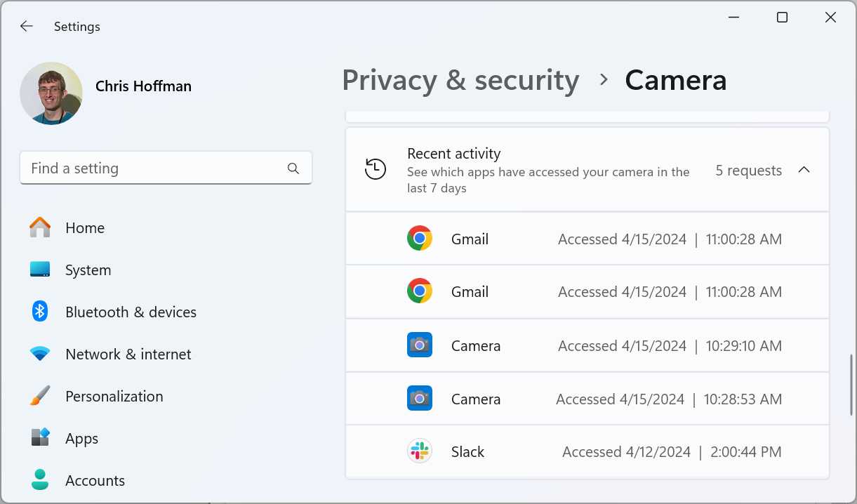
Task: Select the Home icon in the sidebar
Action: click(40, 227)
